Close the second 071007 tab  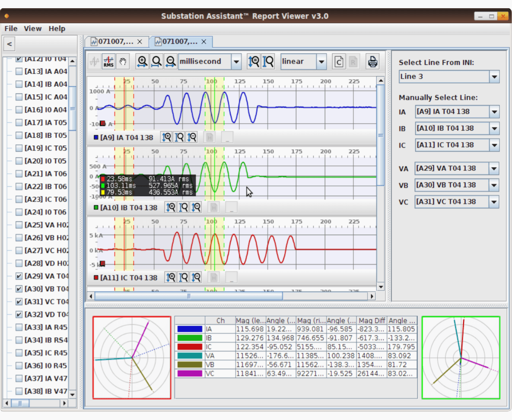click(x=204, y=42)
